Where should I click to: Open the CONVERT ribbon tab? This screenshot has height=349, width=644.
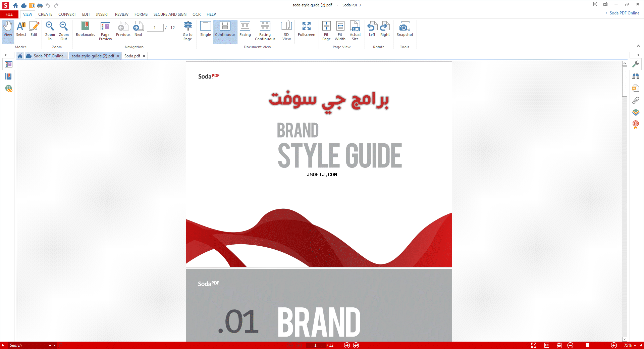[x=67, y=14]
